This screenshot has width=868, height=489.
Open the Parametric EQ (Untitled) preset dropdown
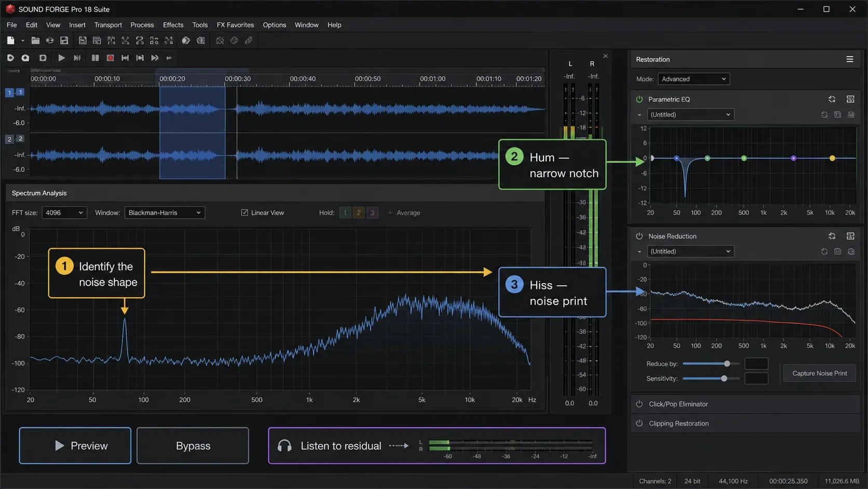(x=690, y=115)
